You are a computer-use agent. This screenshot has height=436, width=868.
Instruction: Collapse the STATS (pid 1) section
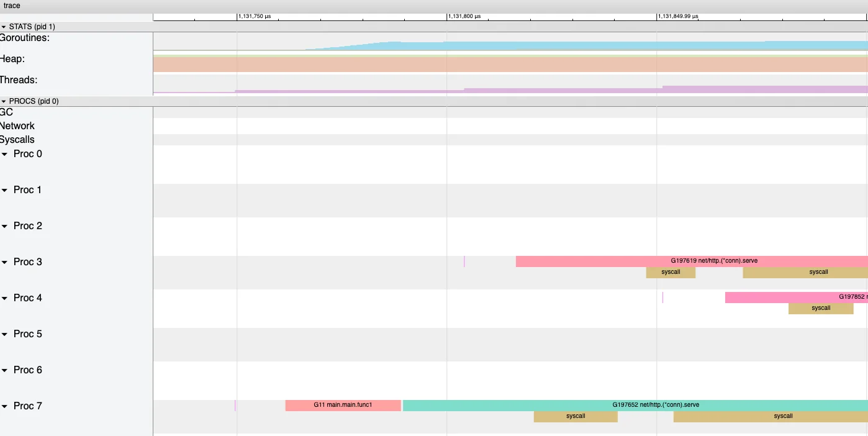click(x=4, y=27)
